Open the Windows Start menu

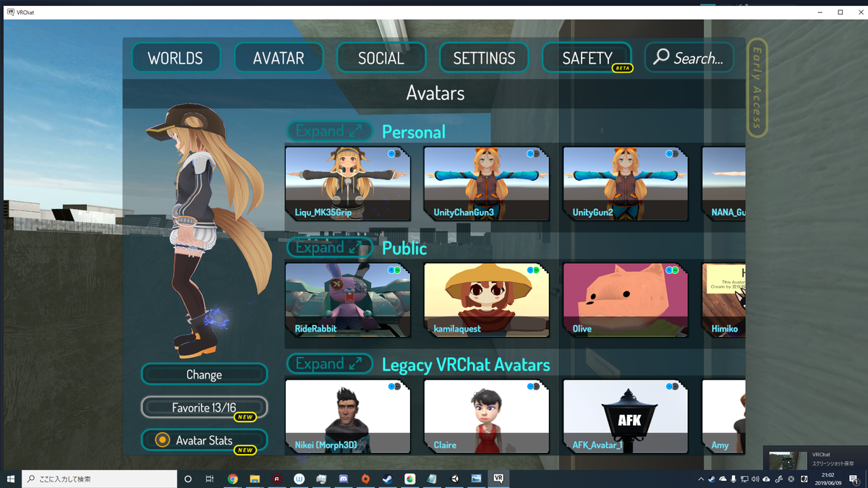11,479
